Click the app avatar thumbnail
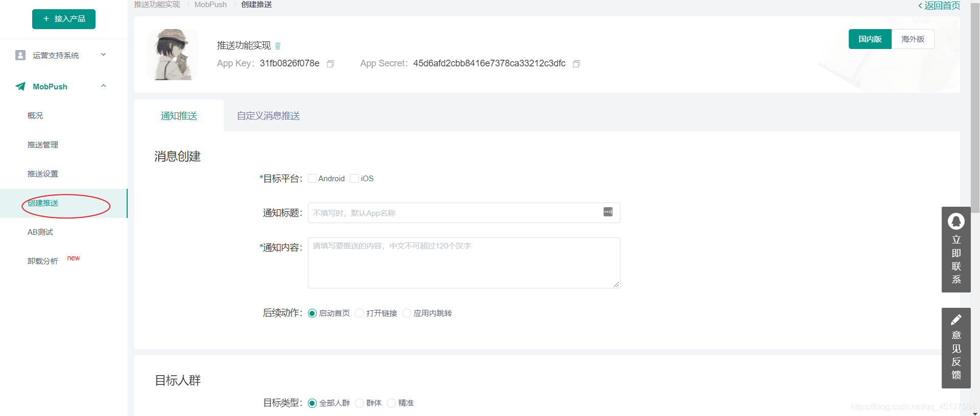 tap(173, 55)
